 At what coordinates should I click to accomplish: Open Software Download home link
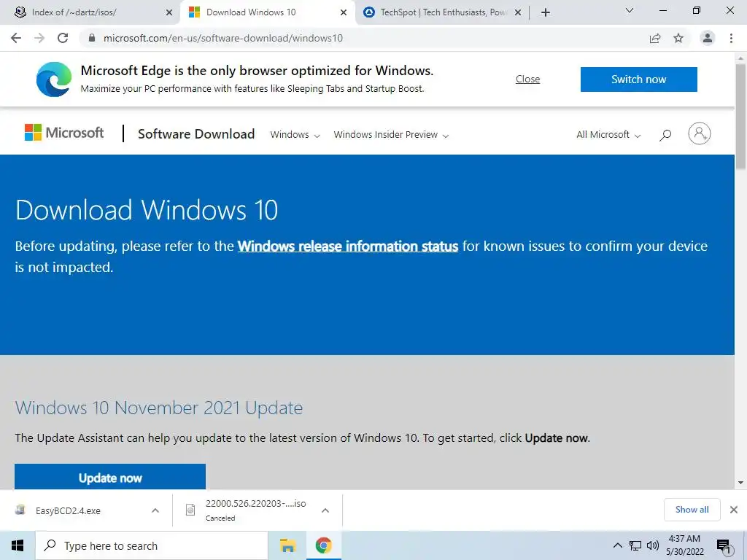click(x=196, y=134)
